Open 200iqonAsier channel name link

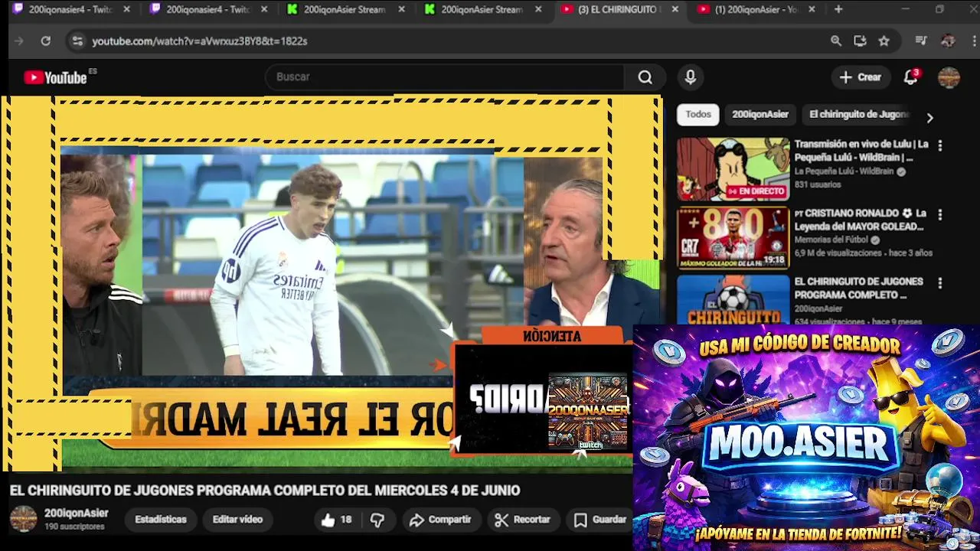point(76,514)
